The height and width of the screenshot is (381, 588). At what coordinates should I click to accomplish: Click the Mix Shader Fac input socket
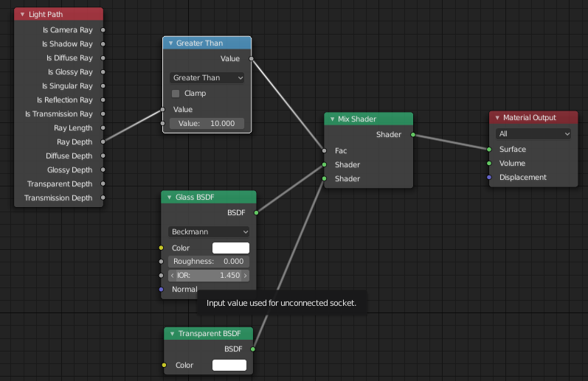coord(324,150)
